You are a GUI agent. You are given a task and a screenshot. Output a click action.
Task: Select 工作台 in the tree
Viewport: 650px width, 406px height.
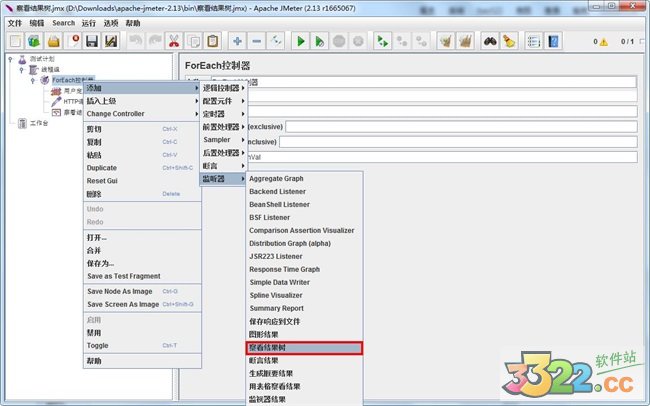pyautogui.click(x=39, y=123)
